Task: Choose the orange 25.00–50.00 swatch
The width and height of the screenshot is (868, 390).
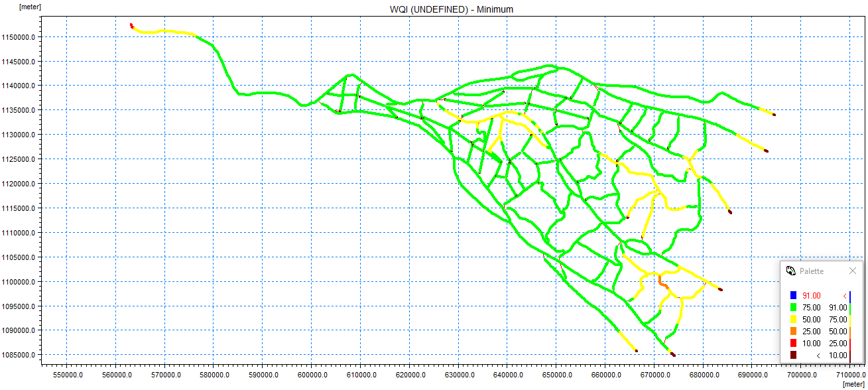Action: [x=793, y=332]
